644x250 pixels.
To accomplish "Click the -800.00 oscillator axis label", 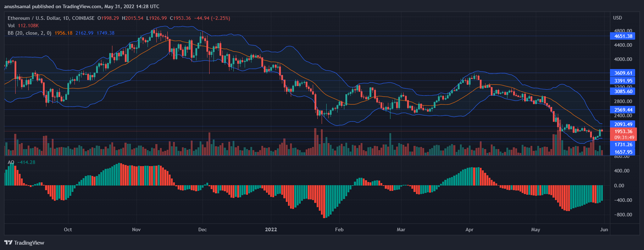I will tap(623, 215).
